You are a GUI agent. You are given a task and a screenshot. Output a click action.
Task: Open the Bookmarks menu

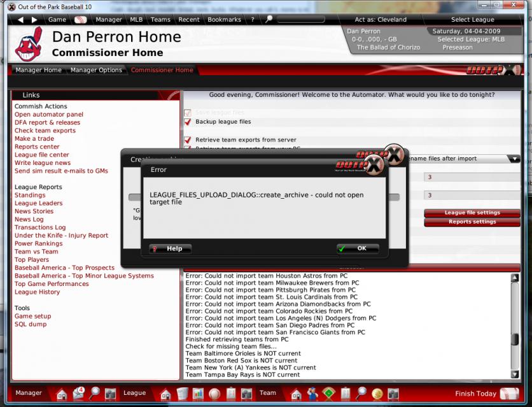[224, 20]
